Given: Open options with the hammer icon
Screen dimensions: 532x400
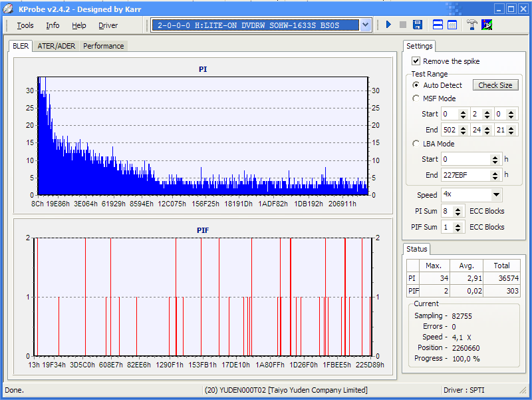Looking at the screenshot, I should point(472,25).
